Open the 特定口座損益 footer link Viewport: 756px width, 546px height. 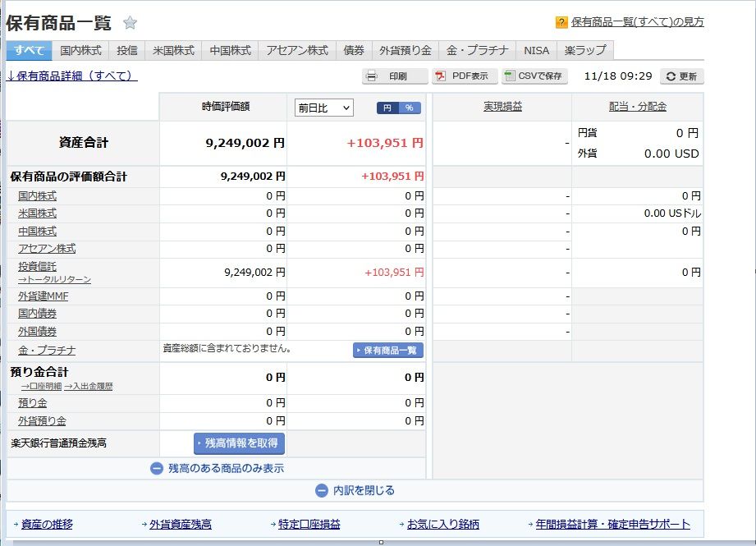coord(309,525)
